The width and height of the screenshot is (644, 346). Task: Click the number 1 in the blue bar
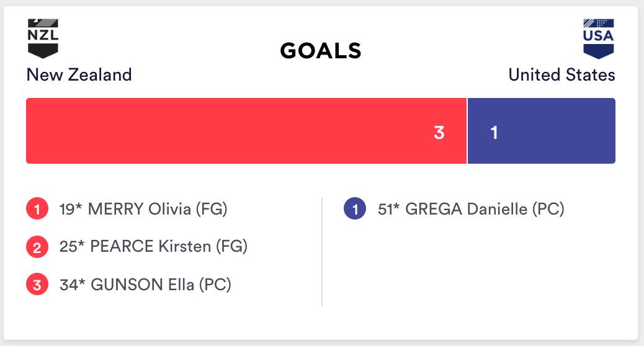point(494,132)
